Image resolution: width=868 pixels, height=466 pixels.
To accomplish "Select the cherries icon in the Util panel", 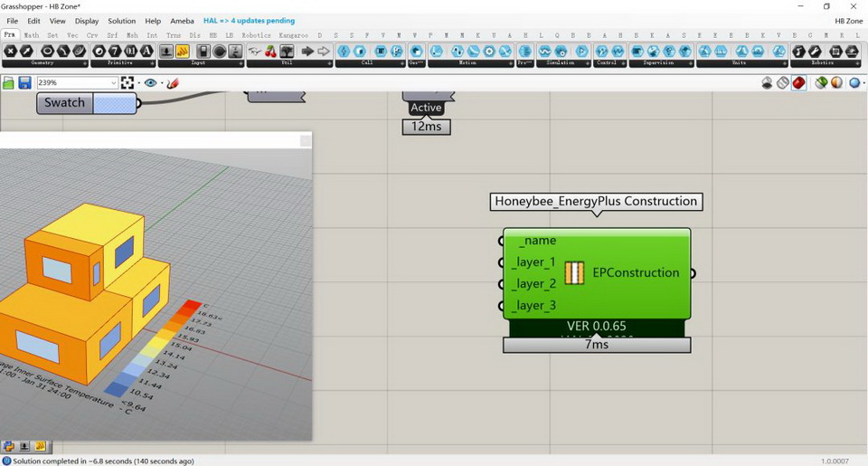I will click(270, 52).
